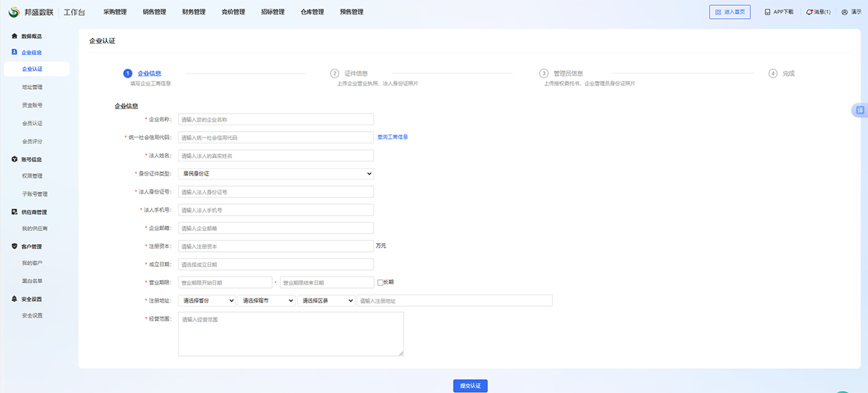Focus the 企业邮箱 input field
The width and height of the screenshot is (868, 393).
pos(276,228)
